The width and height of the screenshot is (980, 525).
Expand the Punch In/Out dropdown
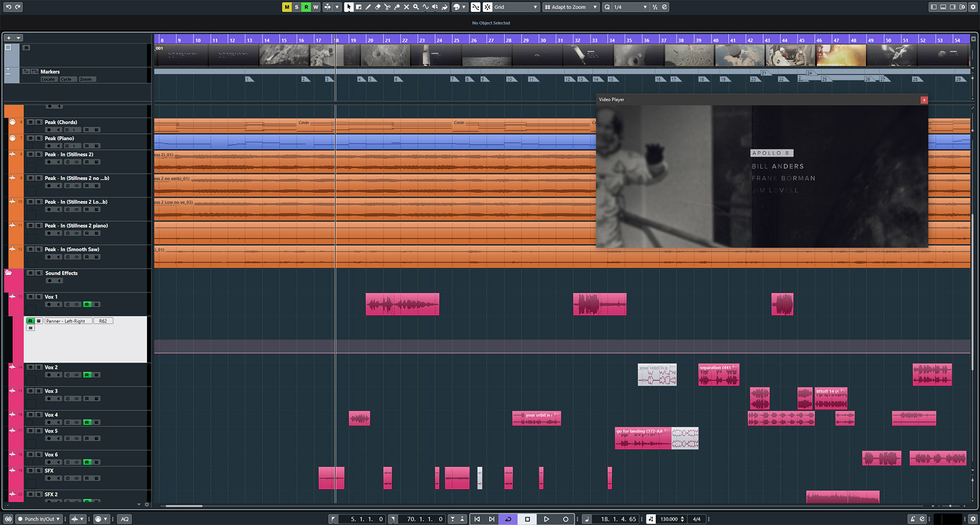[x=39, y=519]
